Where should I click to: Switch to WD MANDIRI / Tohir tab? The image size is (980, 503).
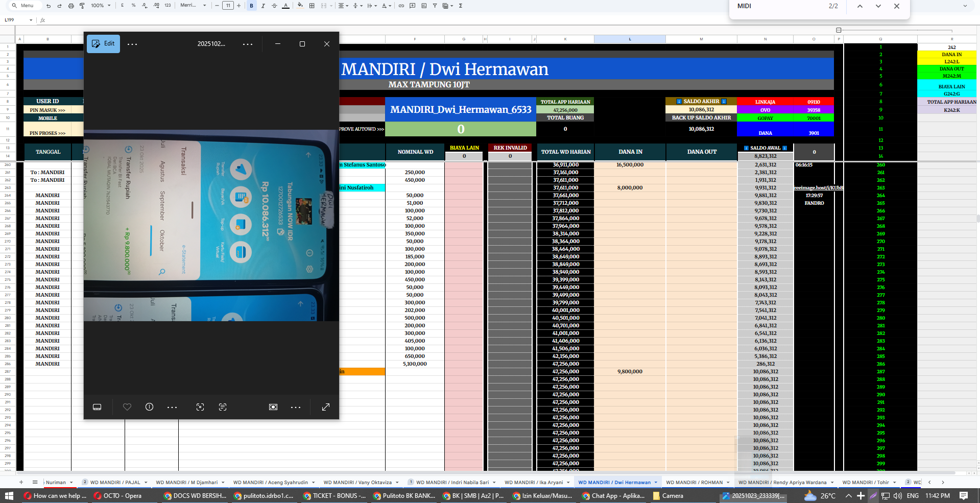click(x=869, y=482)
